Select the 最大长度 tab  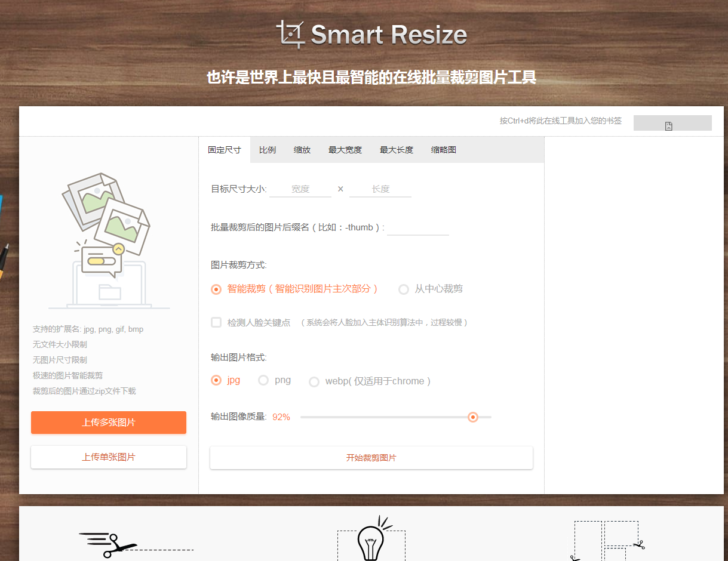point(397,150)
